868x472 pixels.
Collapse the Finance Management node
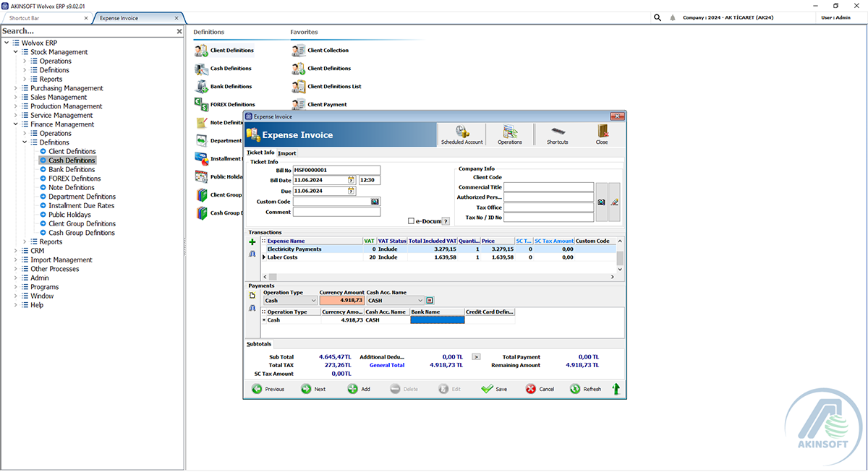[x=16, y=124]
